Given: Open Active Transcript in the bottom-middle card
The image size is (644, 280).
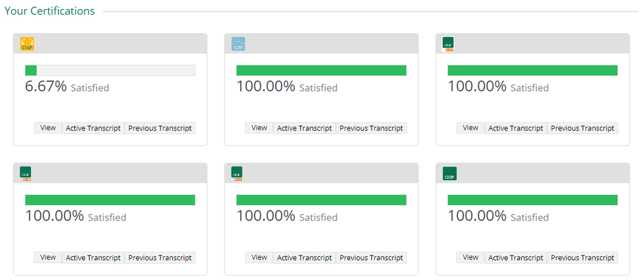Looking at the screenshot, I should [305, 258].
